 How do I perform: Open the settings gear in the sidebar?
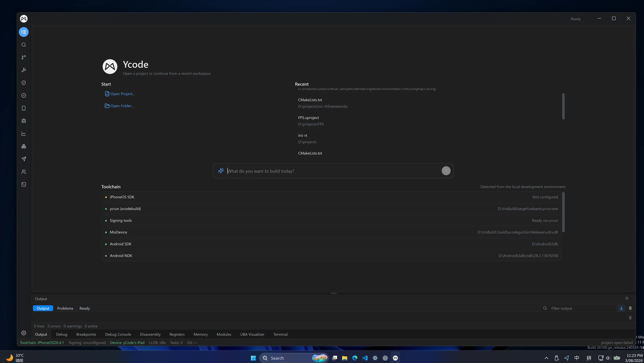[x=24, y=333]
